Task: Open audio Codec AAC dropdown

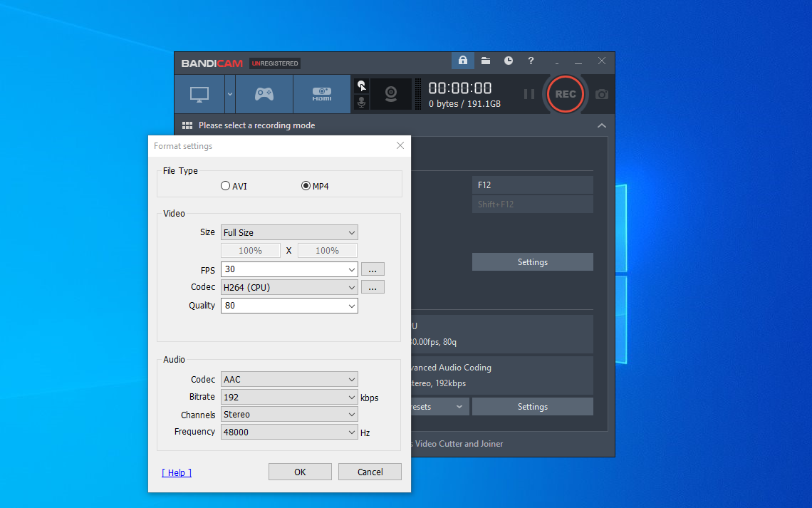Action: (x=289, y=380)
